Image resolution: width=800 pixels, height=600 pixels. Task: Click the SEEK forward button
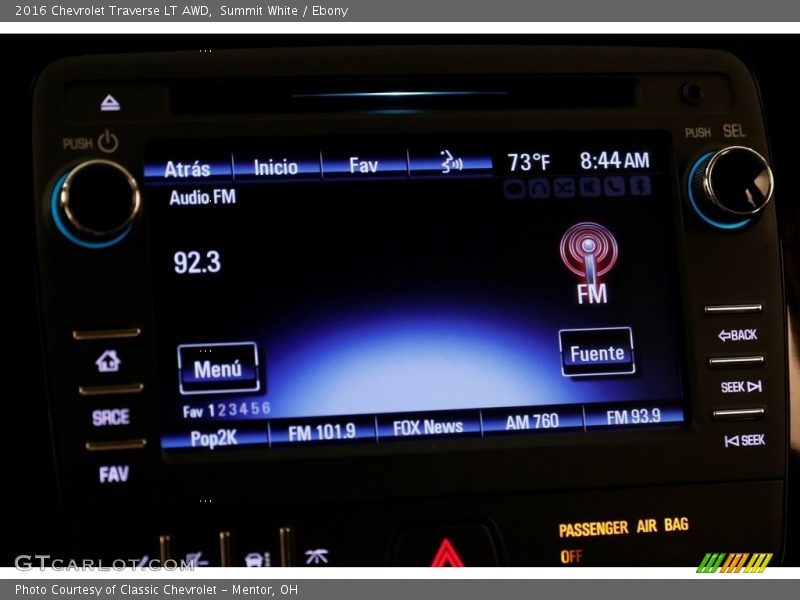pos(741,387)
